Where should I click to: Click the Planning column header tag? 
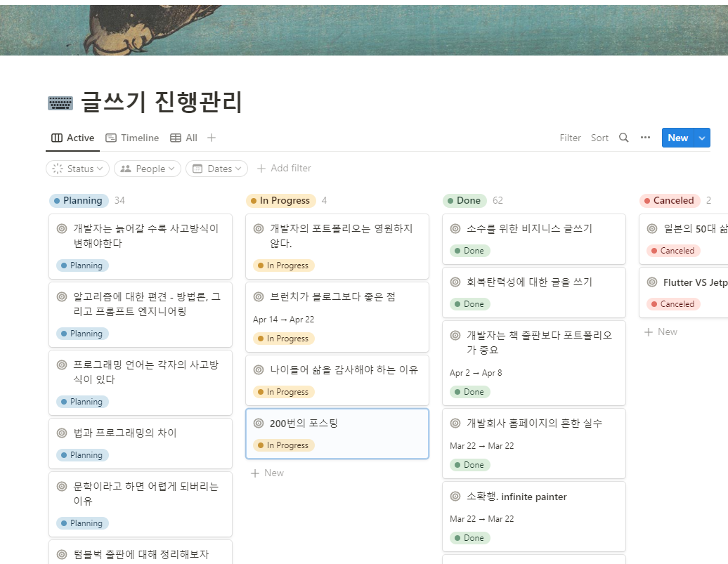click(79, 201)
